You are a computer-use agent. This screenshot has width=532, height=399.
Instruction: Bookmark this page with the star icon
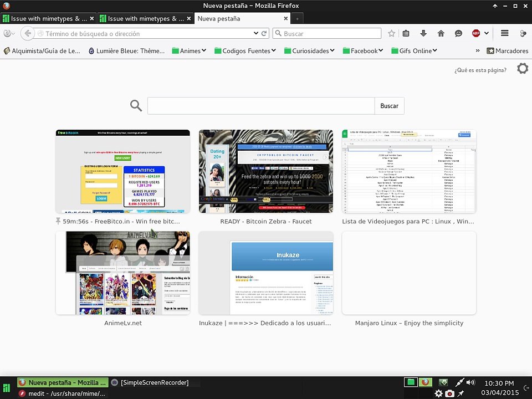[392, 33]
